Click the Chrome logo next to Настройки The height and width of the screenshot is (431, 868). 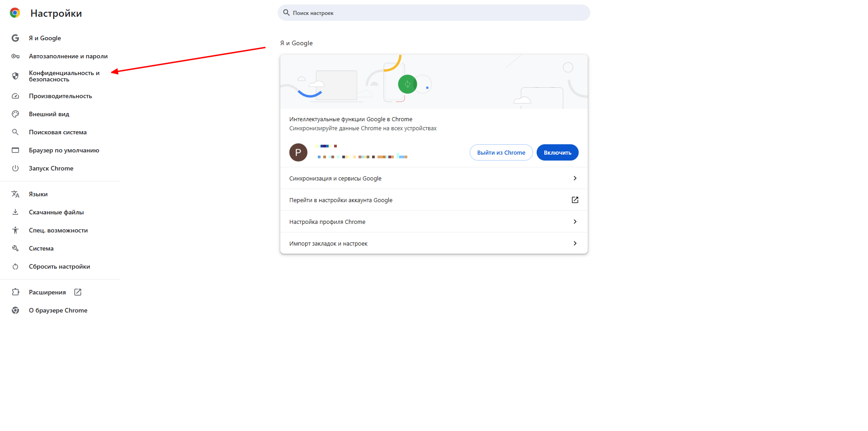click(15, 13)
